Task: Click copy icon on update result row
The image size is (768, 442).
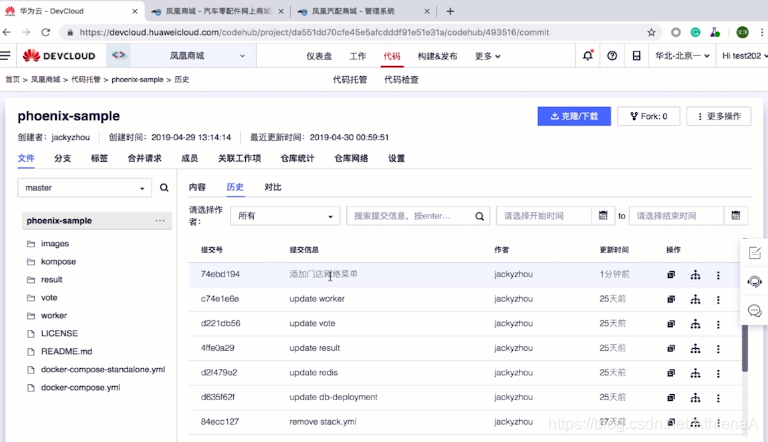Action: pyautogui.click(x=671, y=348)
